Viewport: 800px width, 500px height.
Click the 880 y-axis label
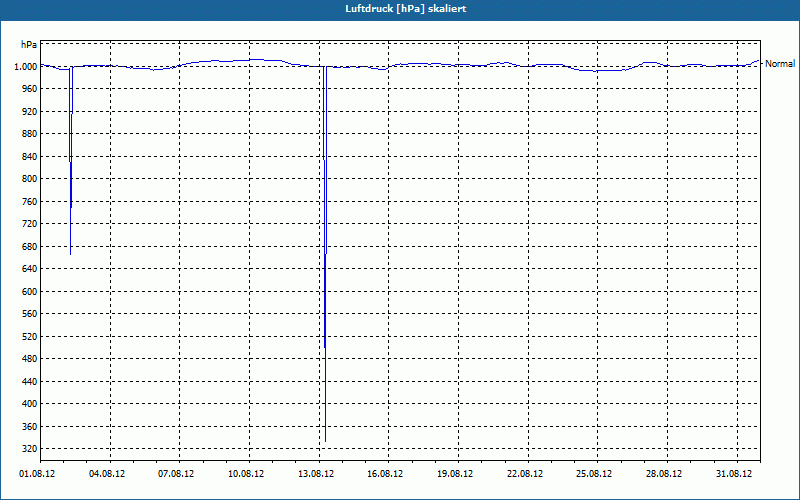click(29, 134)
